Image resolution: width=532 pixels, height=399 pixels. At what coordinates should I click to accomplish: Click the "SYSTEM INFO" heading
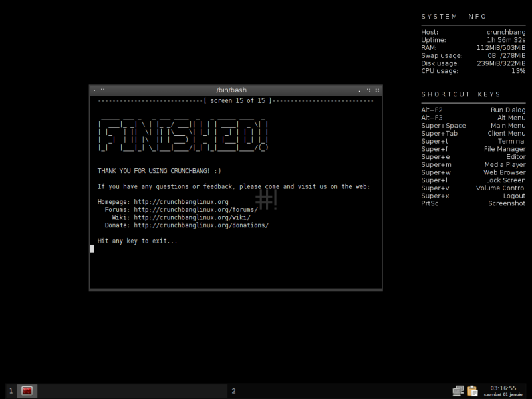pos(454,17)
